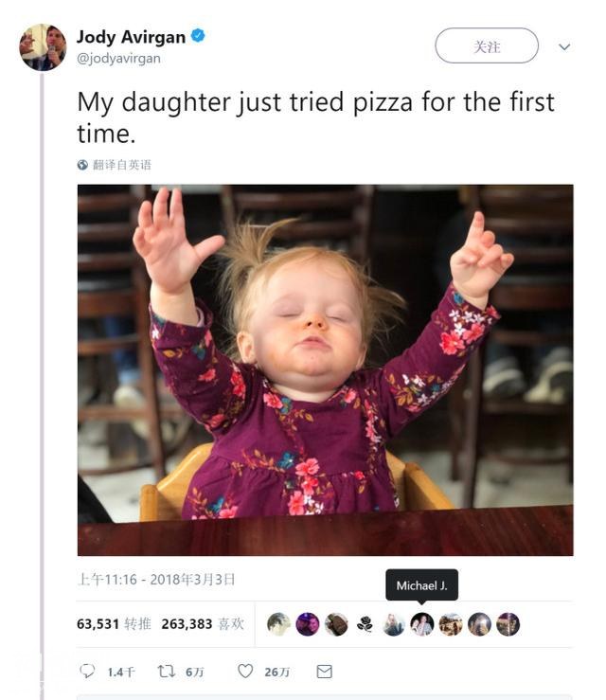Open the last avatar in likers row
The image size is (606, 700).
(x=508, y=624)
